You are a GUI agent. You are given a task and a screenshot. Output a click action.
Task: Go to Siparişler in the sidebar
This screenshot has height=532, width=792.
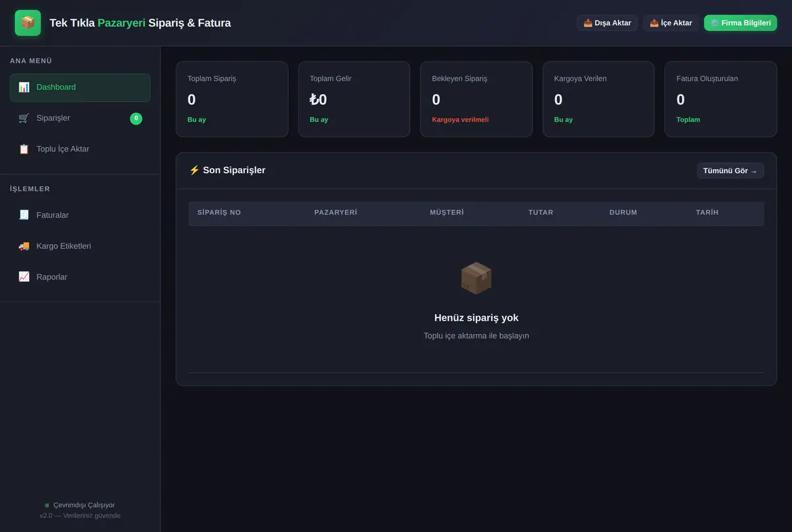80,118
